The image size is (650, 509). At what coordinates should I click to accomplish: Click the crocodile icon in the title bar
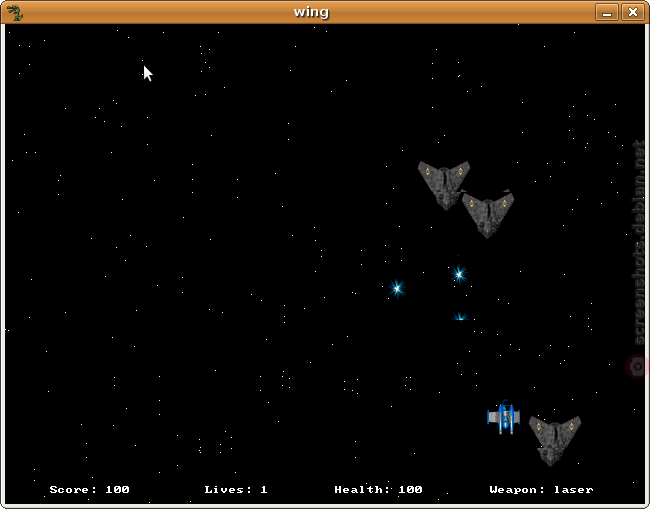(15, 12)
